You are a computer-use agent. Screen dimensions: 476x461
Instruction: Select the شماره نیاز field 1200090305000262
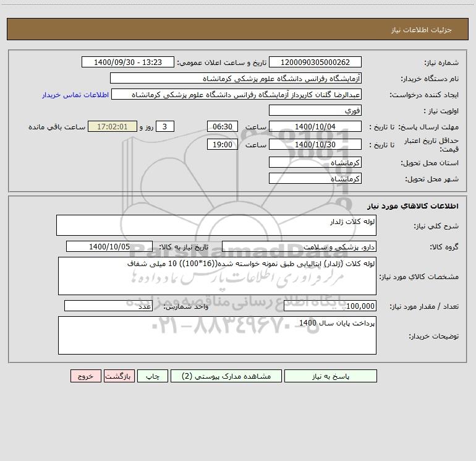point(315,62)
